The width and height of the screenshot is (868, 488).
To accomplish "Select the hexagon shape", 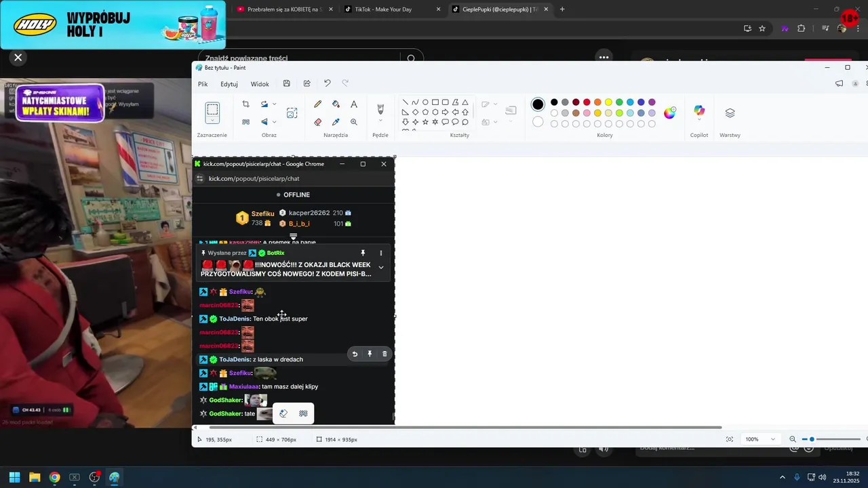I will [435, 113].
